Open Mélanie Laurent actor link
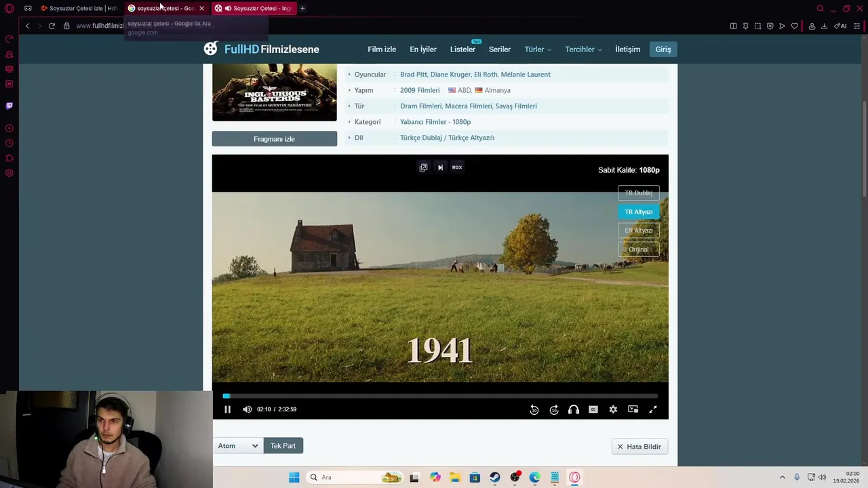Screen dimensions: 868x488 pyautogui.click(x=526, y=75)
